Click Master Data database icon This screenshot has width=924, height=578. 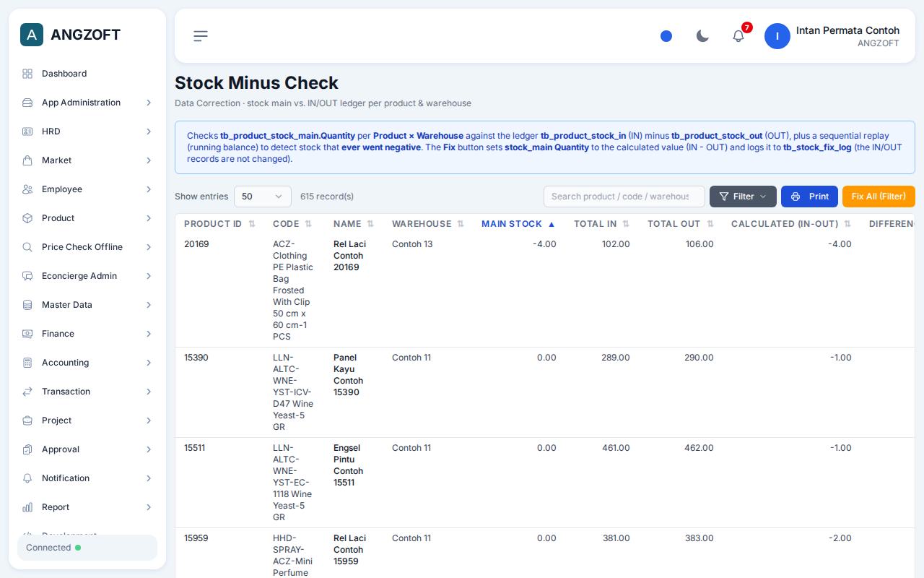point(27,305)
